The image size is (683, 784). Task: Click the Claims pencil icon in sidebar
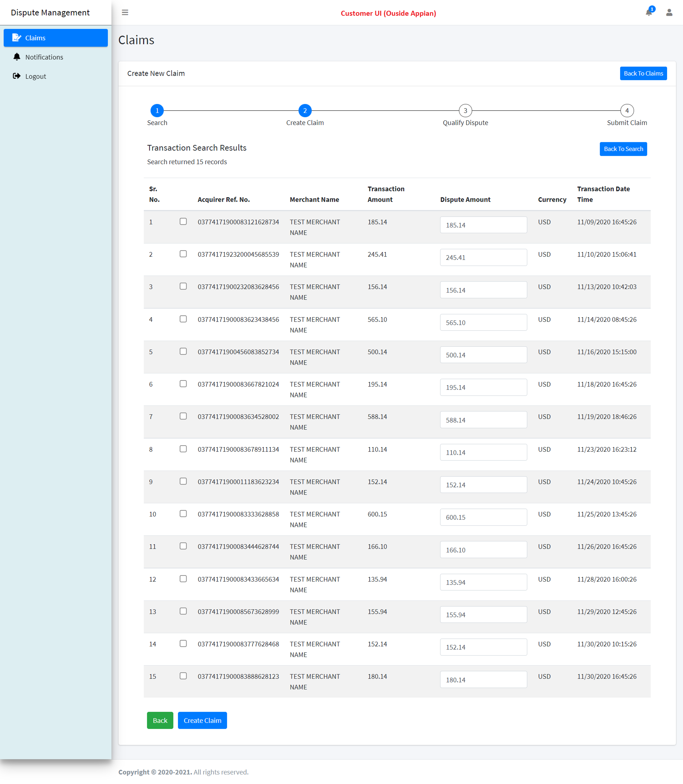(16, 37)
